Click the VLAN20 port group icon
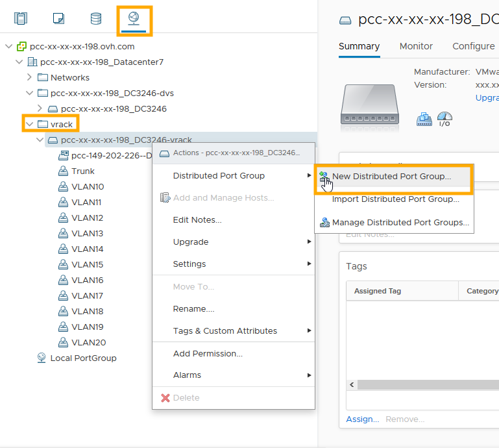499x448 pixels. [x=63, y=343]
